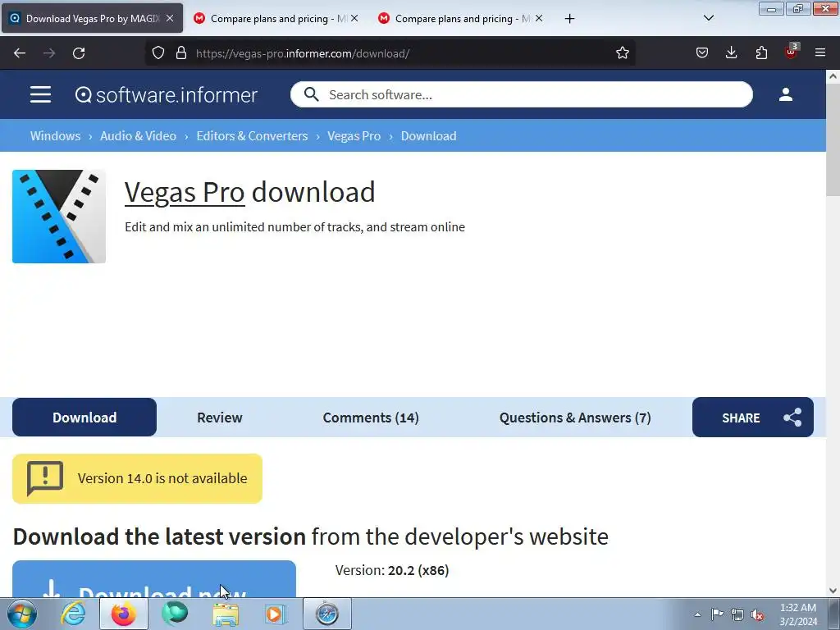Click the Vegas Pro application logo

(59, 217)
